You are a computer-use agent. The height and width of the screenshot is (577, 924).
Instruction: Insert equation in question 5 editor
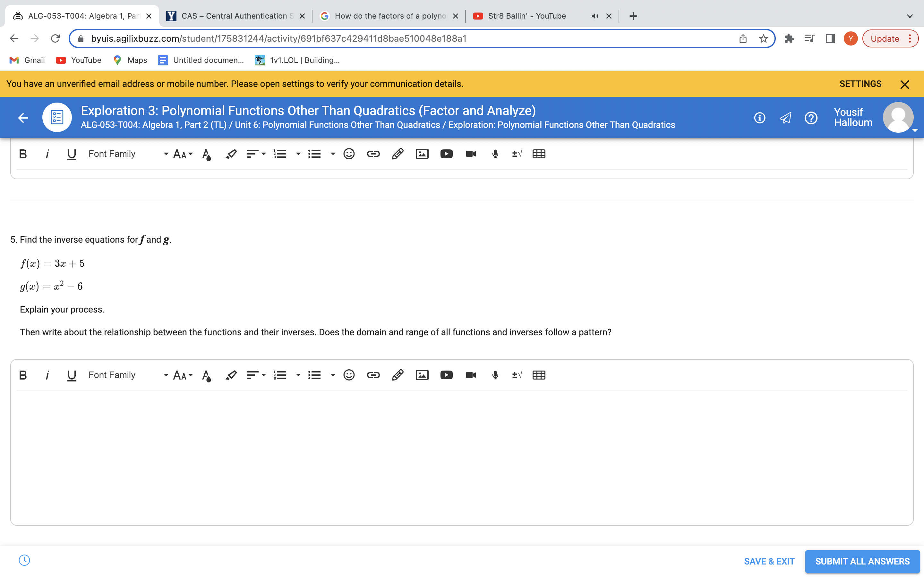(x=517, y=375)
